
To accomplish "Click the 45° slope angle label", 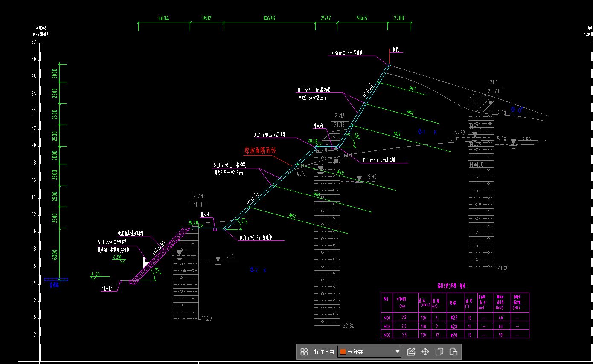I will [157, 272].
